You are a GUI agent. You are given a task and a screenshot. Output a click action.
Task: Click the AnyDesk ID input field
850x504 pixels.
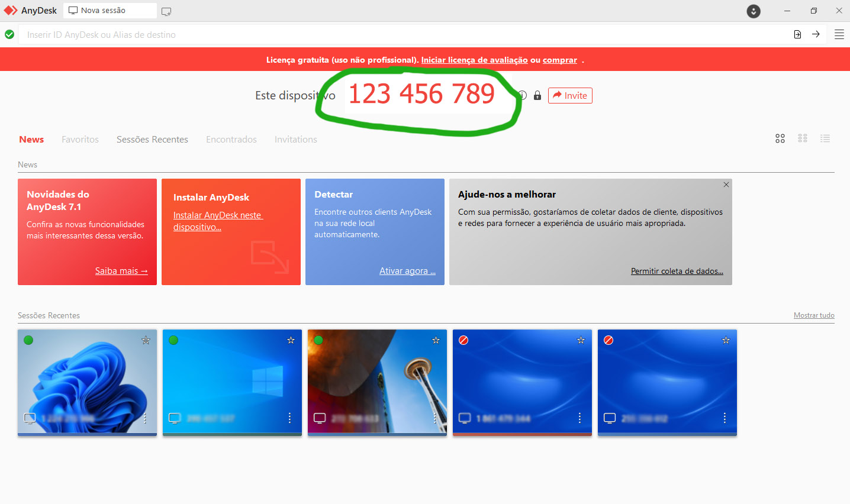coord(403,35)
